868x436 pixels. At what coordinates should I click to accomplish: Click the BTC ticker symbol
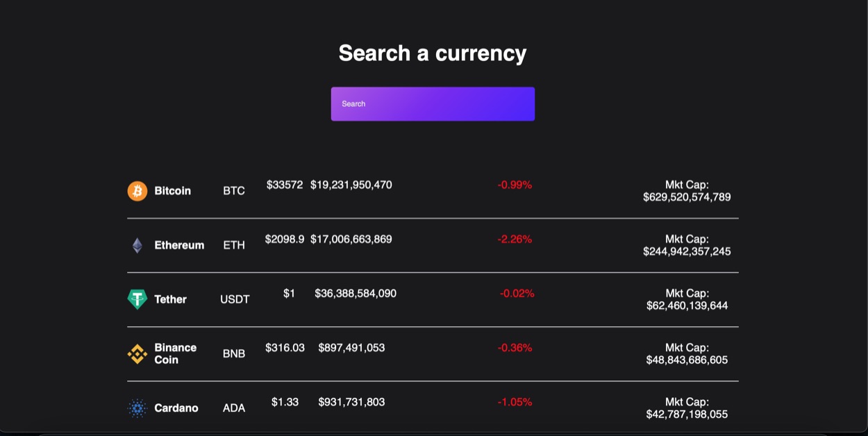(234, 191)
